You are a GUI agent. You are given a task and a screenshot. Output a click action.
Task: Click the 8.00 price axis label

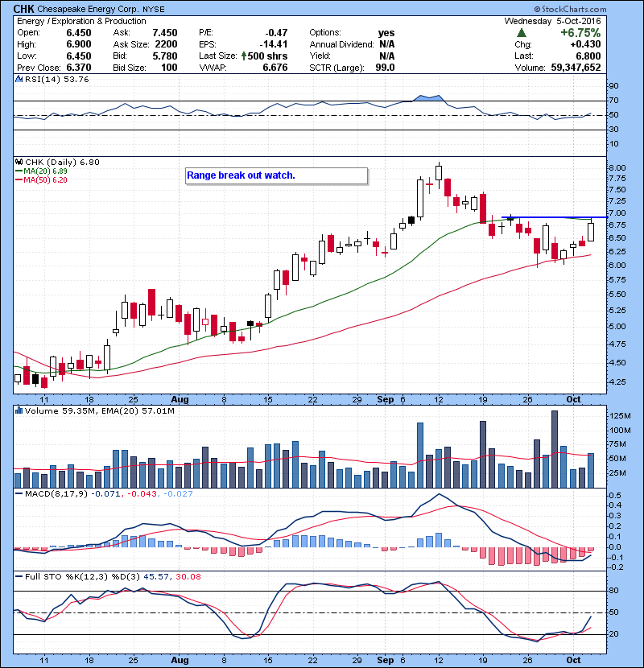coord(617,168)
